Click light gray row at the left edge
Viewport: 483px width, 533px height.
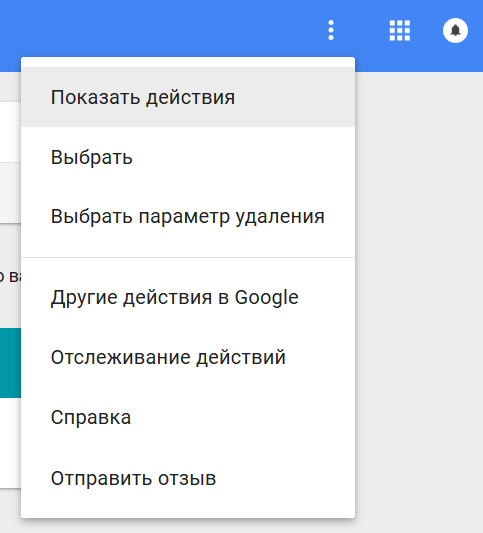coord(10,193)
